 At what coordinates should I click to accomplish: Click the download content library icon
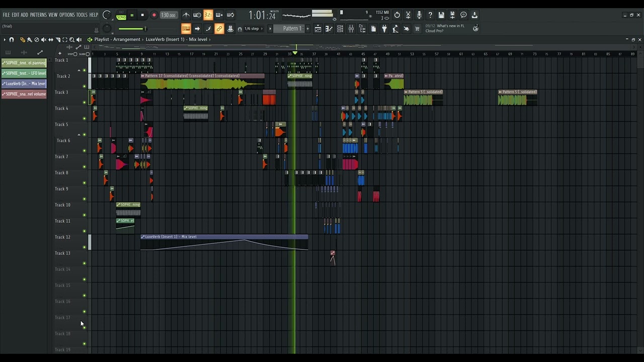pyautogui.click(x=474, y=15)
